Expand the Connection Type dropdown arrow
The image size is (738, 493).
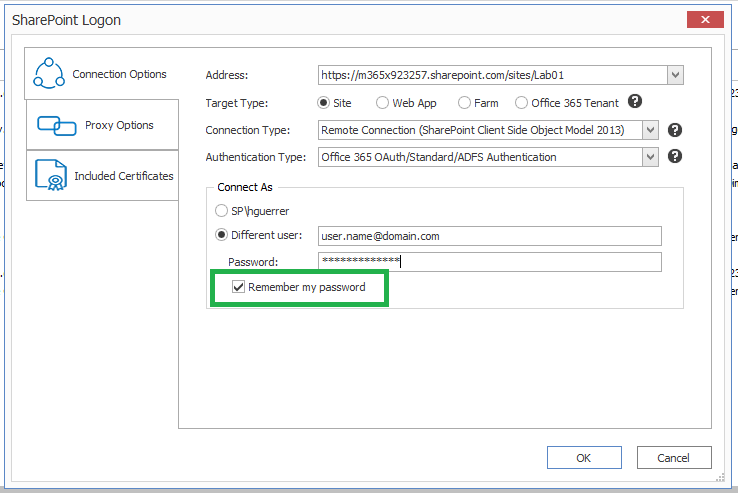[650, 130]
